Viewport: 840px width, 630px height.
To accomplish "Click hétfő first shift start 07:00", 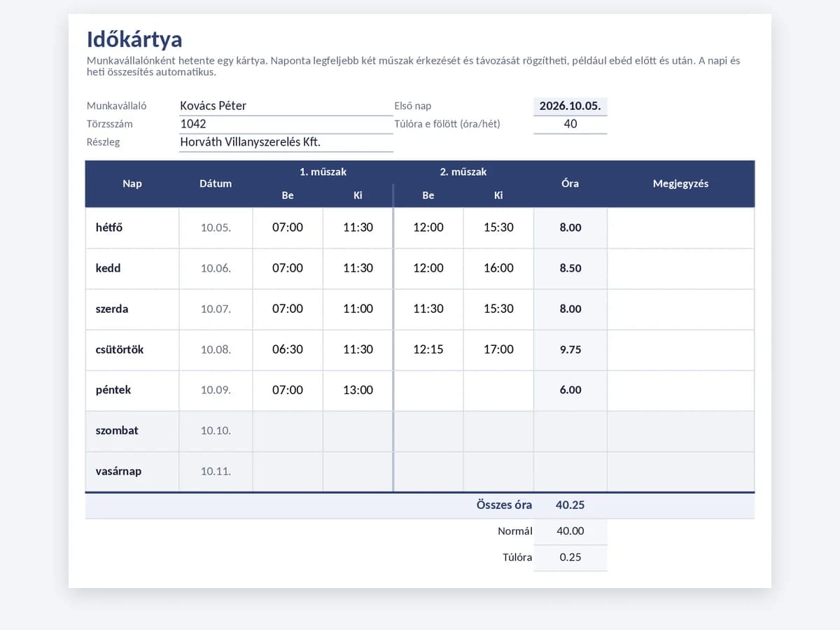I will click(x=288, y=227).
